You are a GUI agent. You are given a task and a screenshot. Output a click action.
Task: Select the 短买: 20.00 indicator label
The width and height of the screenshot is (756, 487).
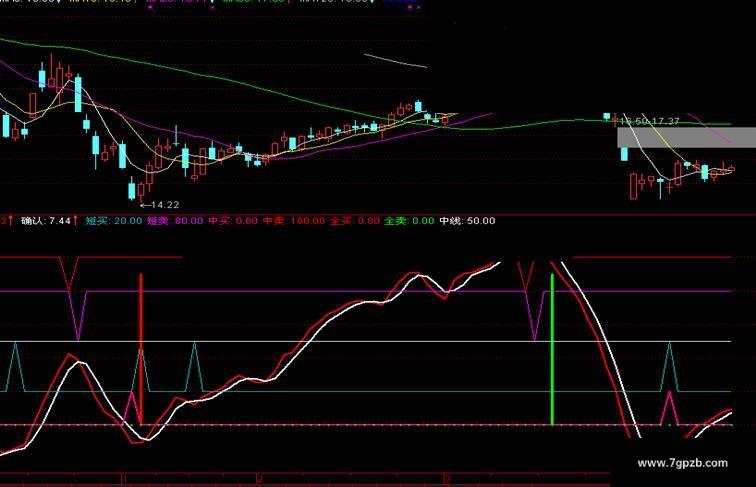pos(114,221)
